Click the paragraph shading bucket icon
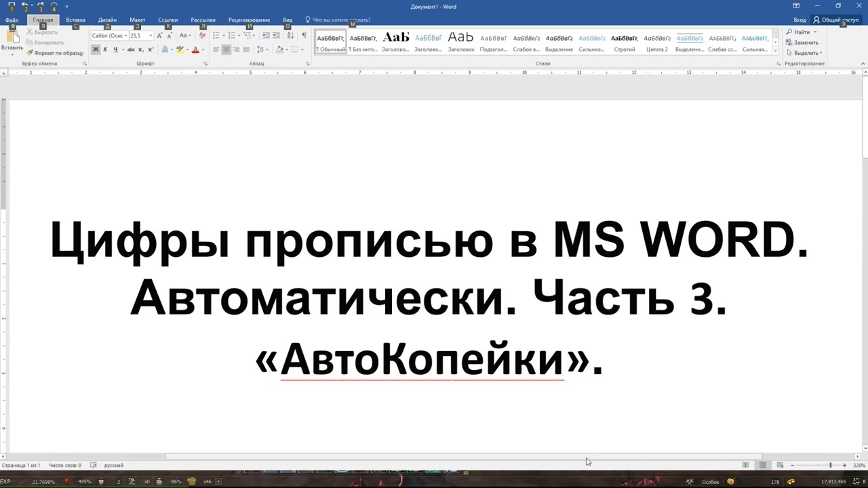Image resolution: width=868 pixels, height=488 pixels. 278,49
